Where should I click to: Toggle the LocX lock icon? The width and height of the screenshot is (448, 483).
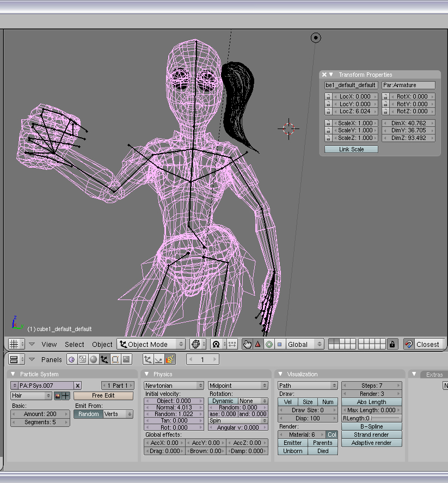pyautogui.click(x=328, y=96)
